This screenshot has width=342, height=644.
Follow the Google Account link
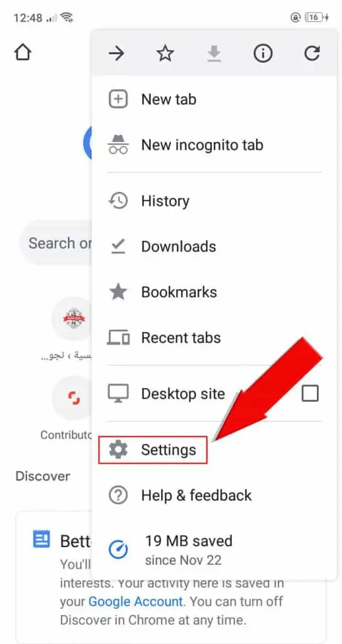(x=136, y=602)
